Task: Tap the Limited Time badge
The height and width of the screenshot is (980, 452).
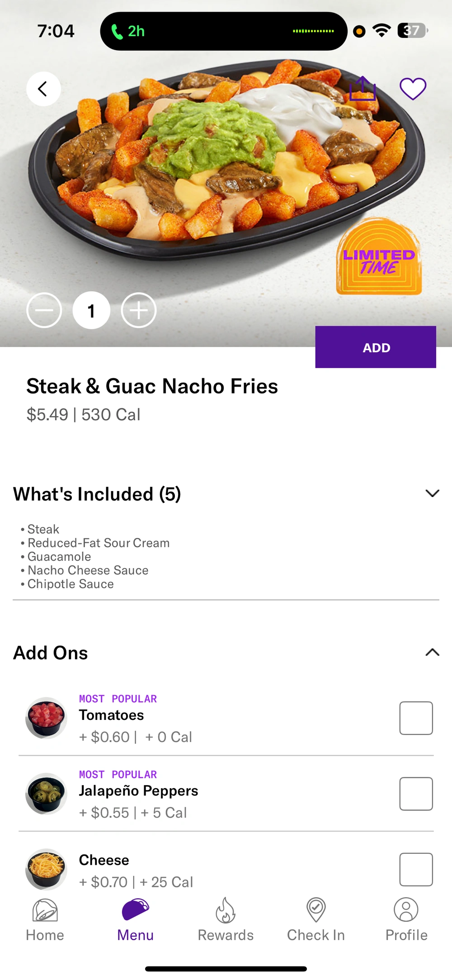Action: pyautogui.click(x=379, y=257)
